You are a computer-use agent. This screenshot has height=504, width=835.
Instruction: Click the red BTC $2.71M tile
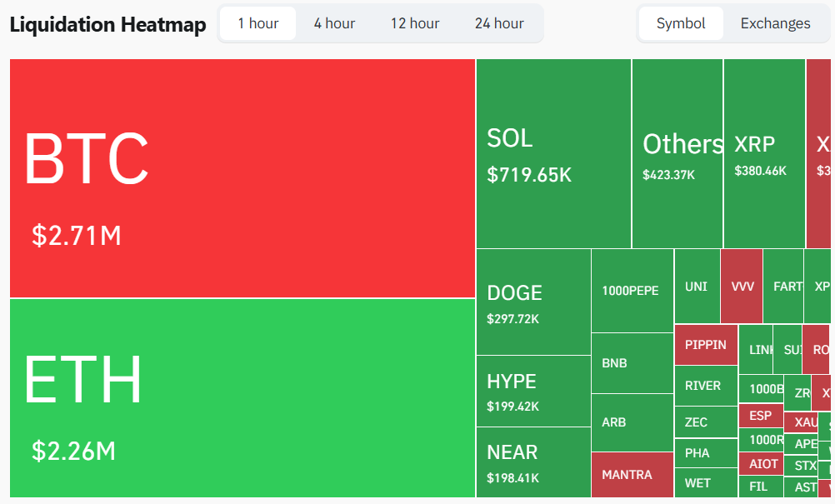point(242,178)
